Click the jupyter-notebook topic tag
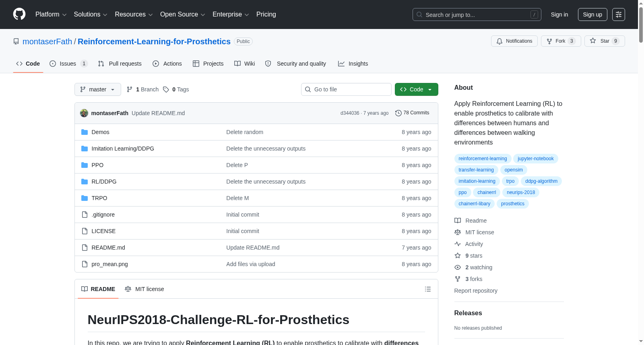The height and width of the screenshot is (345, 644). 536,159
